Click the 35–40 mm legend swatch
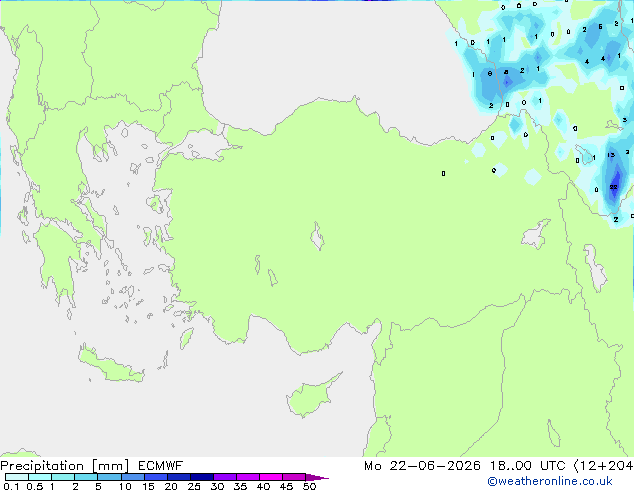Screen dimensions: 634x490 click(247, 477)
